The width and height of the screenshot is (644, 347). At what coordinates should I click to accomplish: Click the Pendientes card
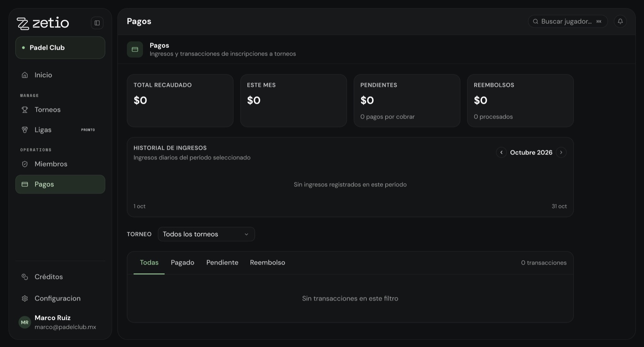point(407,101)
